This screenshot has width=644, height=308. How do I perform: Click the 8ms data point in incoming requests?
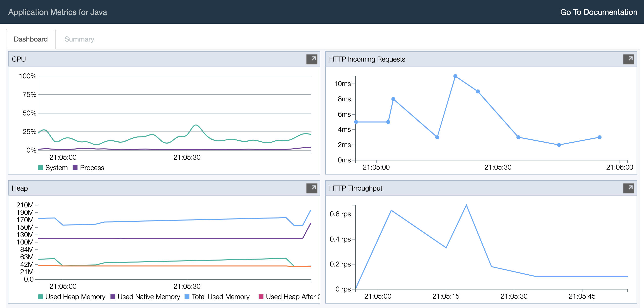pyautogui.click(x=393, y=99)
